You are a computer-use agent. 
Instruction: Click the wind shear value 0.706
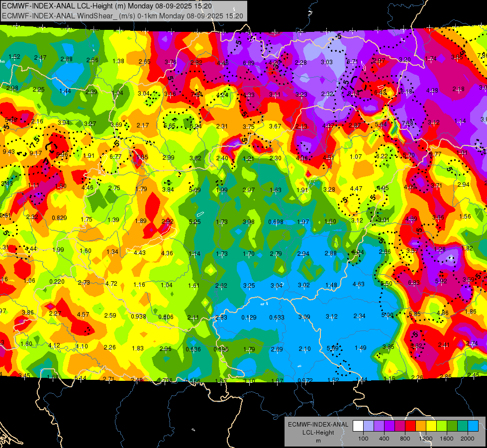165,380
